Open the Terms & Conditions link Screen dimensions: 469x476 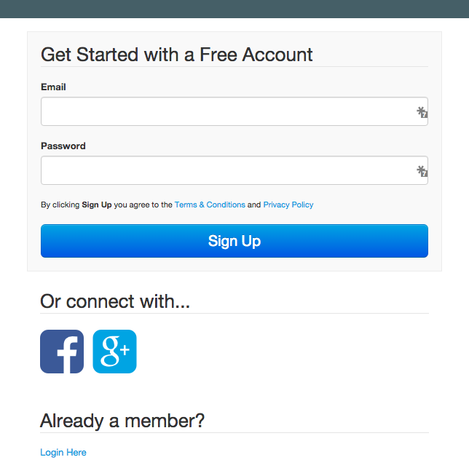pos(210,205)
